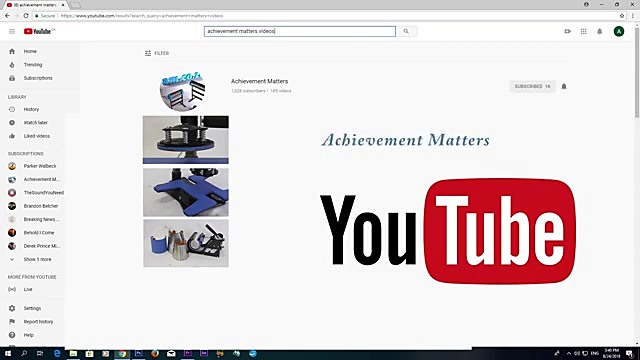Open Firefox on the taskbar
Viewport: 640px width, 360px height.
click(155, 353)
